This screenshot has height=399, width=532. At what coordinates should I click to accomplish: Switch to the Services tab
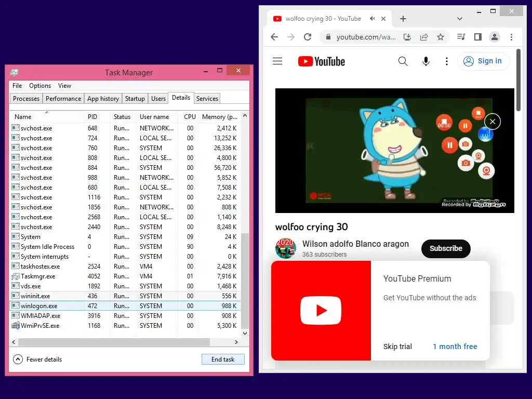[207, 98]
